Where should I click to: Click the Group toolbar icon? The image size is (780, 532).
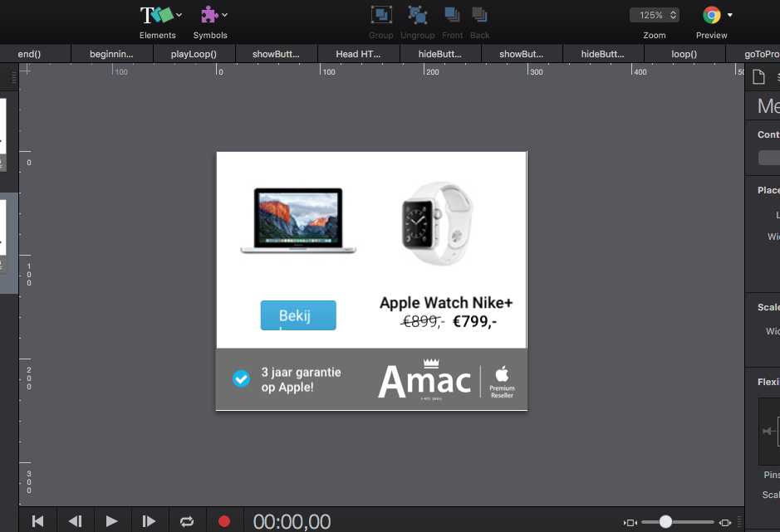tap(381, 15)
